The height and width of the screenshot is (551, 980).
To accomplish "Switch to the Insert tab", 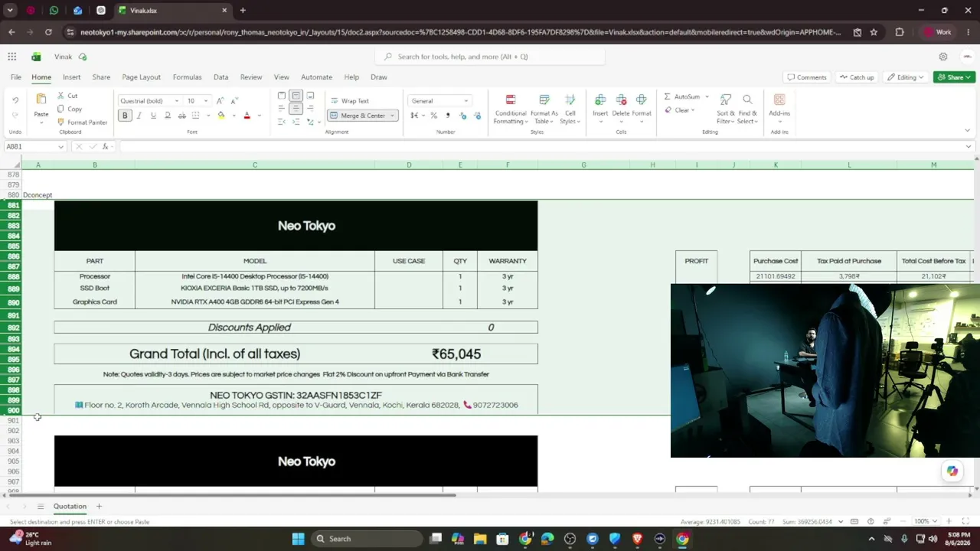I will (71, 77).
